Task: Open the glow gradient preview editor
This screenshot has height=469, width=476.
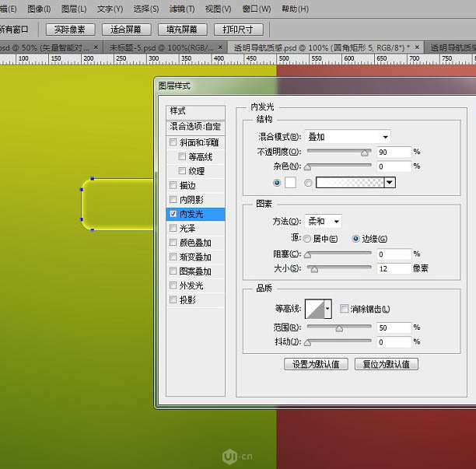Action: 350,183
